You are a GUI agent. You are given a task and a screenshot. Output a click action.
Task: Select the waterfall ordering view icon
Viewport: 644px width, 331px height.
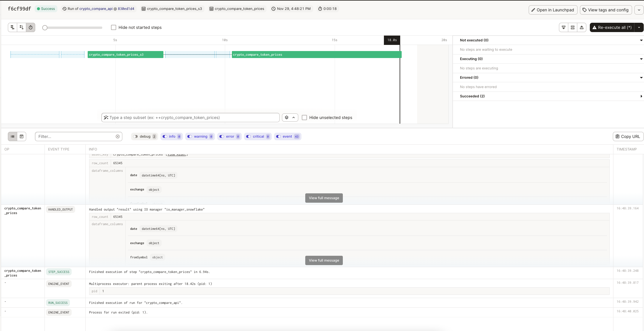coord(21,27)
